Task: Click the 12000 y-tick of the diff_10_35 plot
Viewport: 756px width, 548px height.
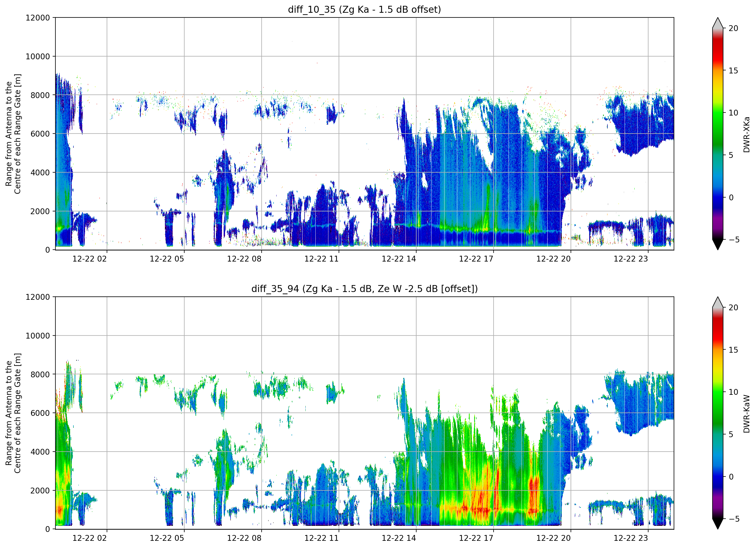Action: point(38,18)
